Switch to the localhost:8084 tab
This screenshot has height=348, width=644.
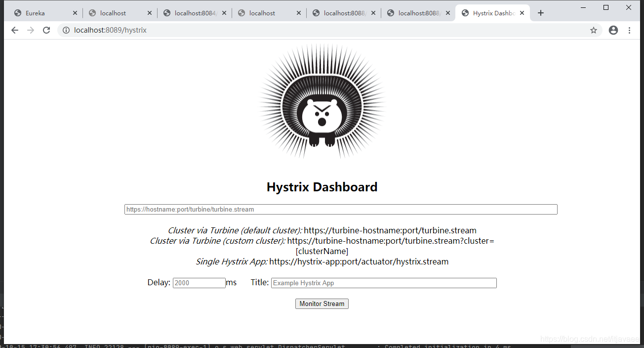tap(194, 13)
